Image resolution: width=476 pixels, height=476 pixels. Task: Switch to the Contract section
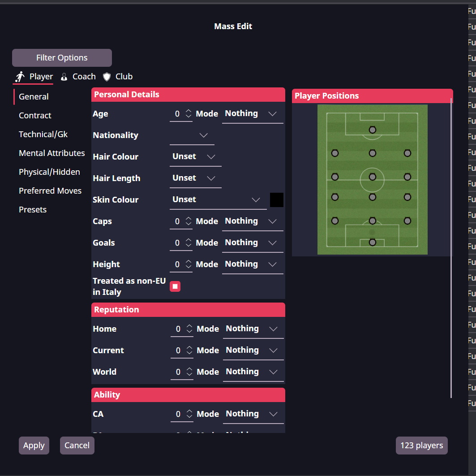35,116
